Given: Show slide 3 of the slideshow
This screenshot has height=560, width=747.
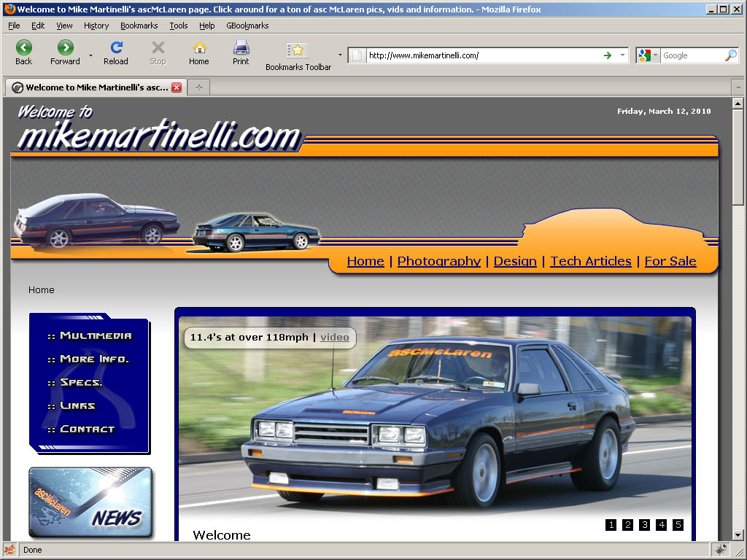Looking at the screenshot, I should pos(645,525).
